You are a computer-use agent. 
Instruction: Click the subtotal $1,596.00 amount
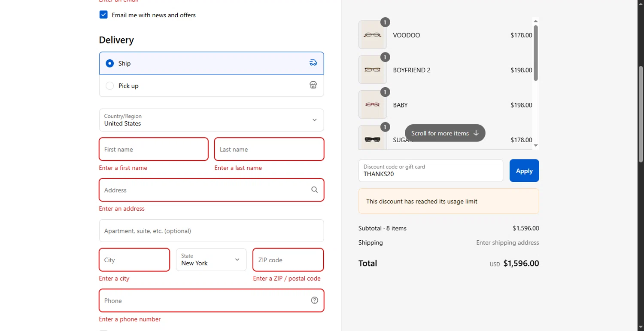click(526, 228)
